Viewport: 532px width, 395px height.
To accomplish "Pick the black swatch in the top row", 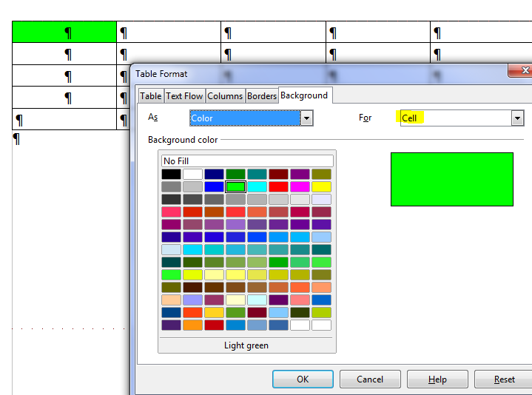I will (171, 175).
